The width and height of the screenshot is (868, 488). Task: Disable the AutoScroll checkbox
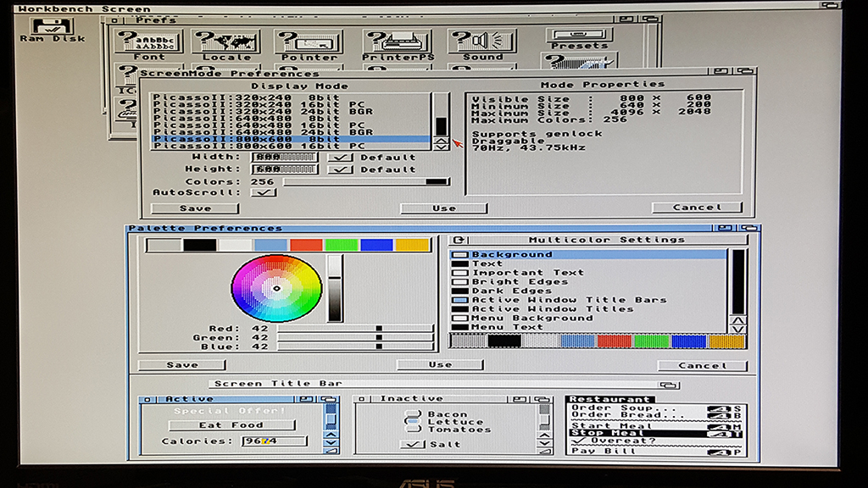[264, 192]
